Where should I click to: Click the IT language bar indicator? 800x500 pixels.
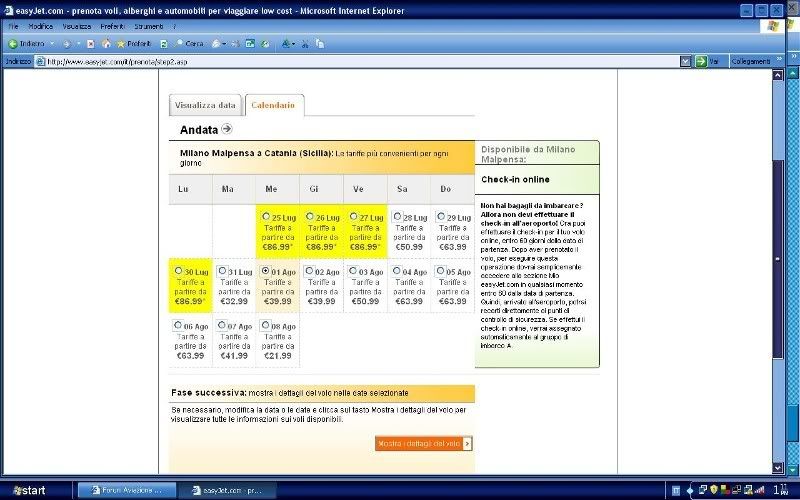(676, 490)
